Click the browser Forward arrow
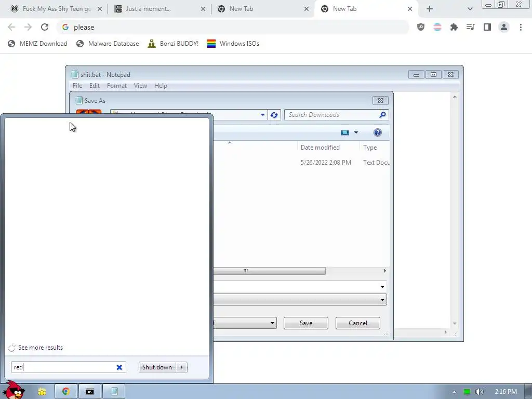This screenshot has width=532, height=399. click(28, 27)
